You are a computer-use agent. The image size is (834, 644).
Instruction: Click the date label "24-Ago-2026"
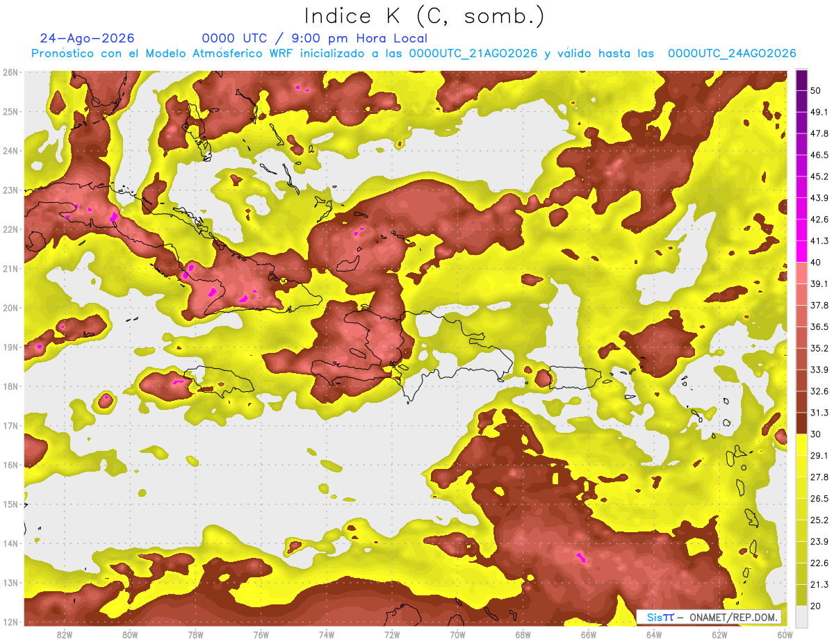point(87,38)
